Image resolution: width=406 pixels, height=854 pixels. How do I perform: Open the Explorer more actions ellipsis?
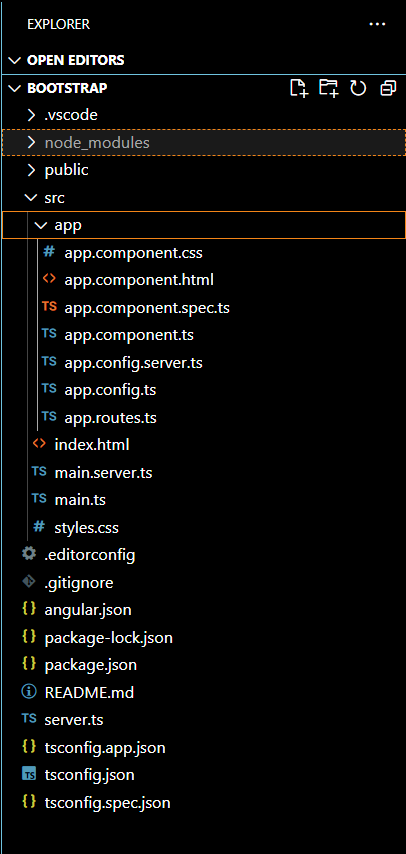(377, 24)
